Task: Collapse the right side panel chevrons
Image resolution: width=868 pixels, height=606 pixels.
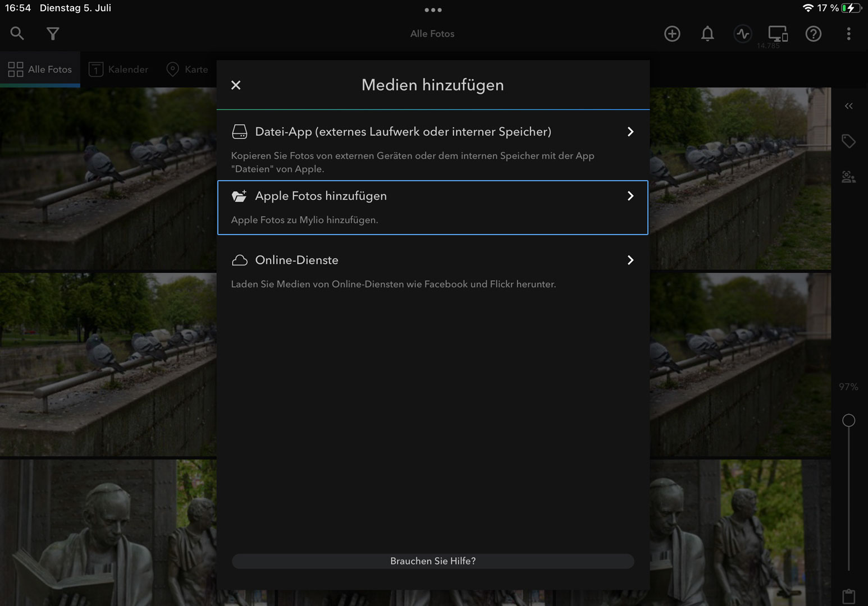Action: click(x=849, y=106)
